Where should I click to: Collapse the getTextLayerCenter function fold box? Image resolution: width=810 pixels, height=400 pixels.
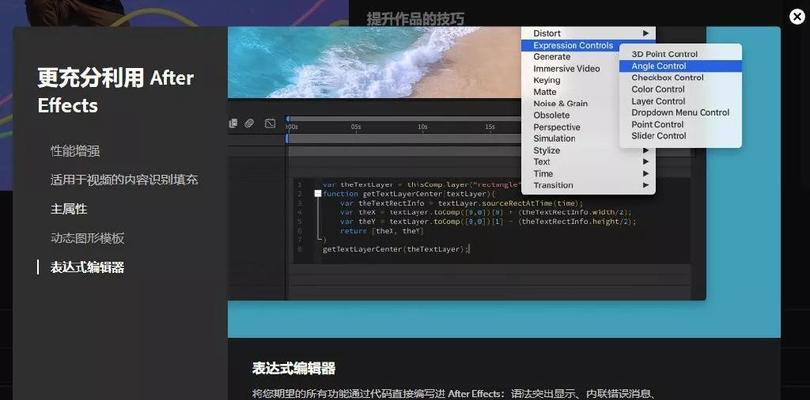(318, 193)
